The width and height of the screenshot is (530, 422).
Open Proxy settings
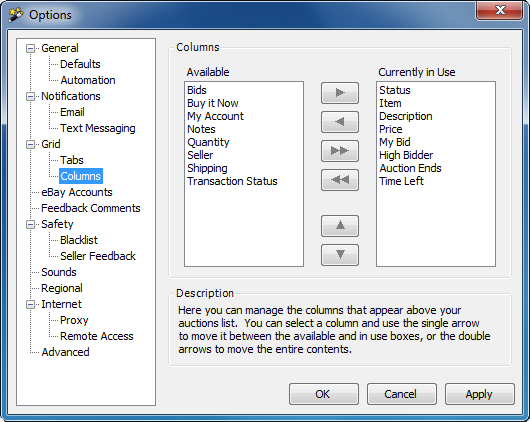pos(74,320)
